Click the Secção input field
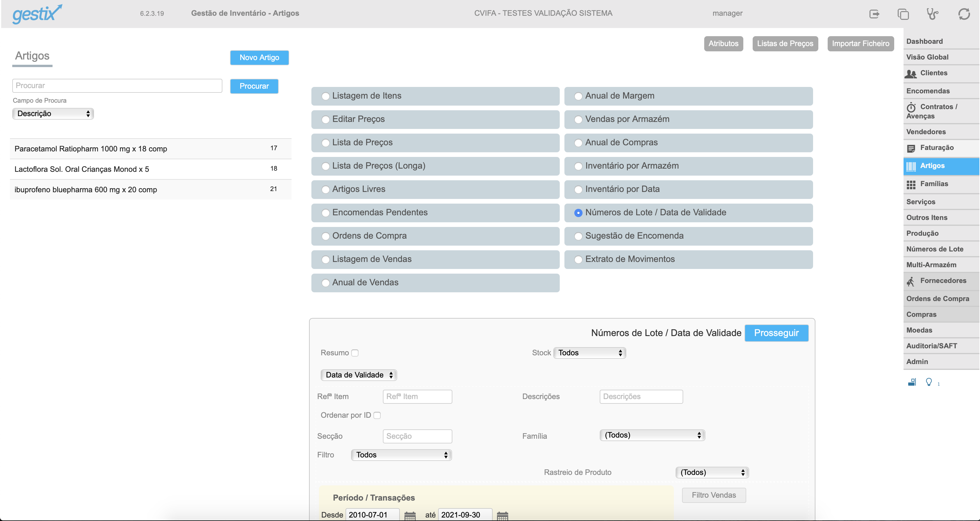The image size is (980, 521). click(x=417, y=437)
